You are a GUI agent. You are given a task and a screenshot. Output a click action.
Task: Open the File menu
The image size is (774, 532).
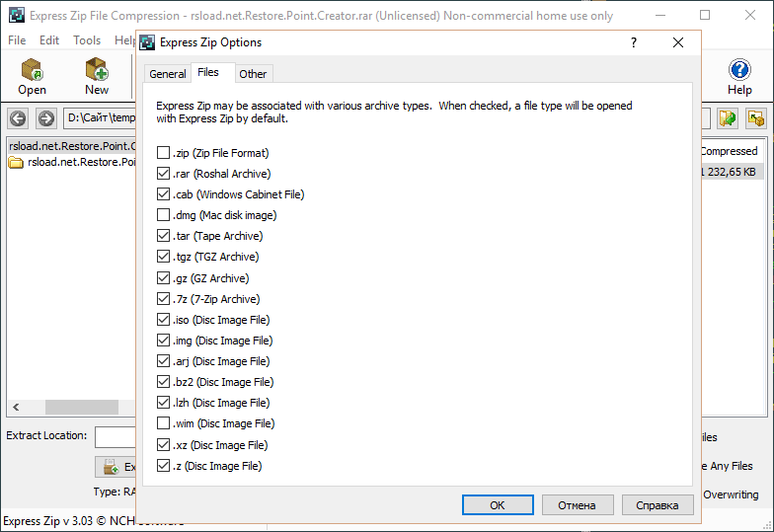(x=17, y=40)
